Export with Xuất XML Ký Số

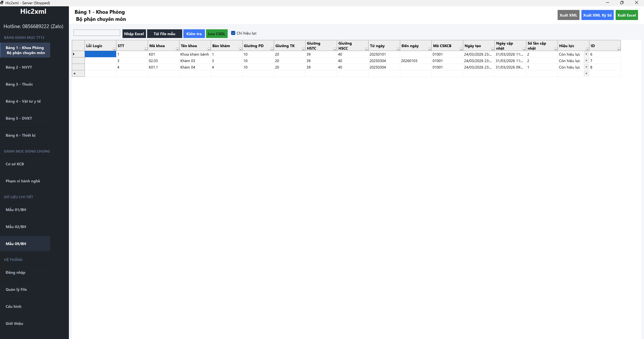(x=597, y=15)
